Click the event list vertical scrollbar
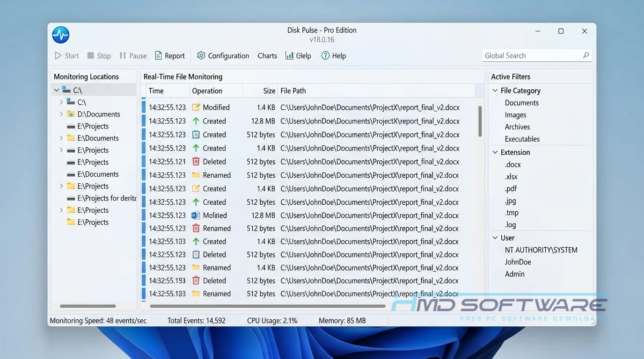Screen dimensions: 644x359 pyautogui.click(x=480, y=121)
